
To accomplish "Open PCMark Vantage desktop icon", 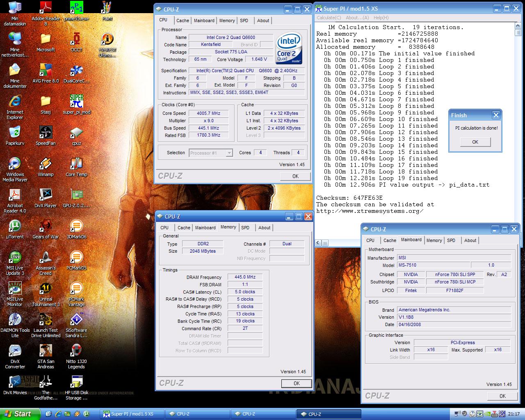I will (x=76, y=294).
